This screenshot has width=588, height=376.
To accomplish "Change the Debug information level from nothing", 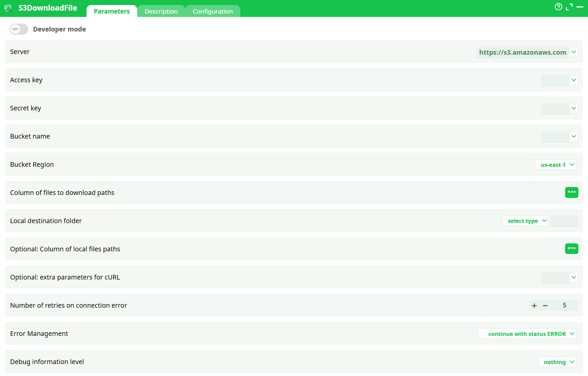I will 558,362.
